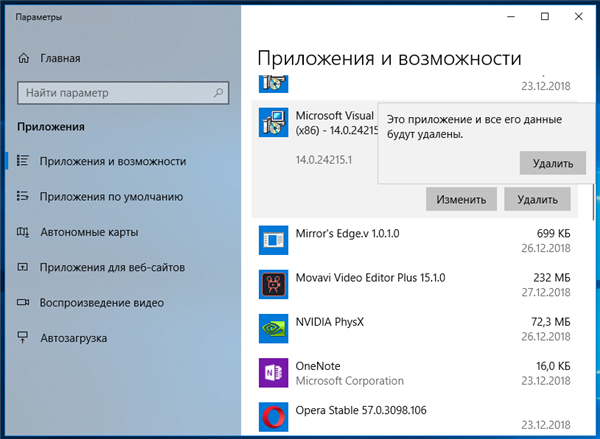Click the magnifier icon in search box
600x439 pixels.
218,93
